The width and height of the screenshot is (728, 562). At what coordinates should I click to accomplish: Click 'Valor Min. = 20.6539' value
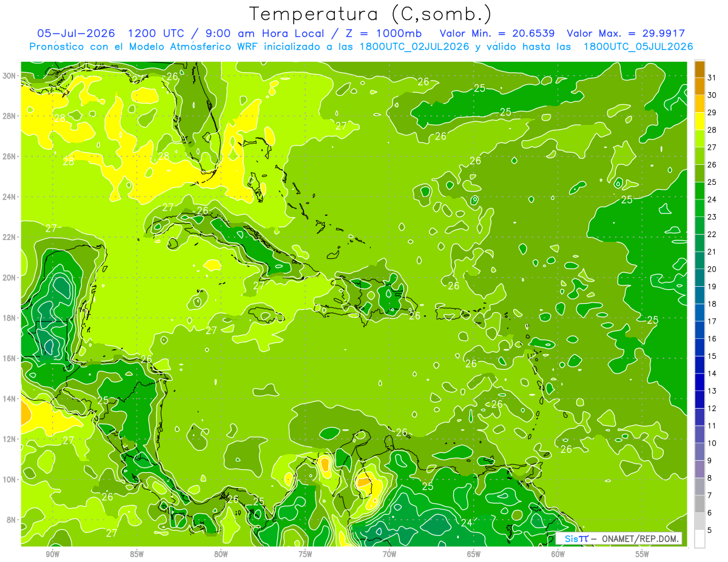(x=497, y=33)
